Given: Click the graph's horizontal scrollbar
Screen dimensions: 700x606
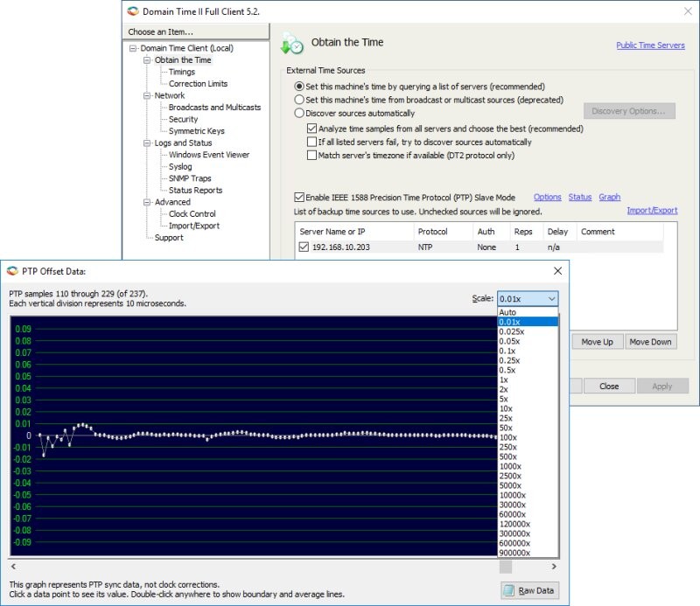Looking at the screenshot, I should point(262,566).
